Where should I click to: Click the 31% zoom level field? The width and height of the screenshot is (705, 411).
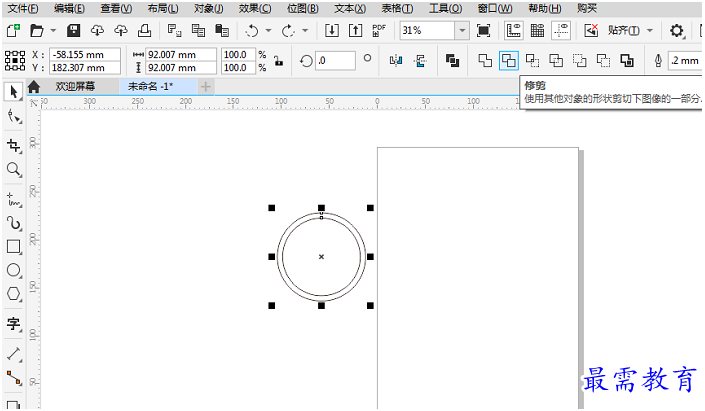coord(427,31)
